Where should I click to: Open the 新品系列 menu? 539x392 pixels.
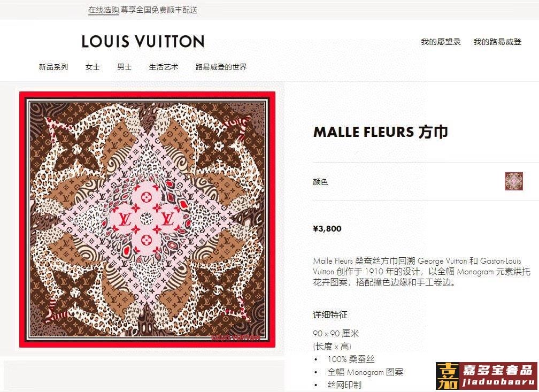click(x=53, y=67)
